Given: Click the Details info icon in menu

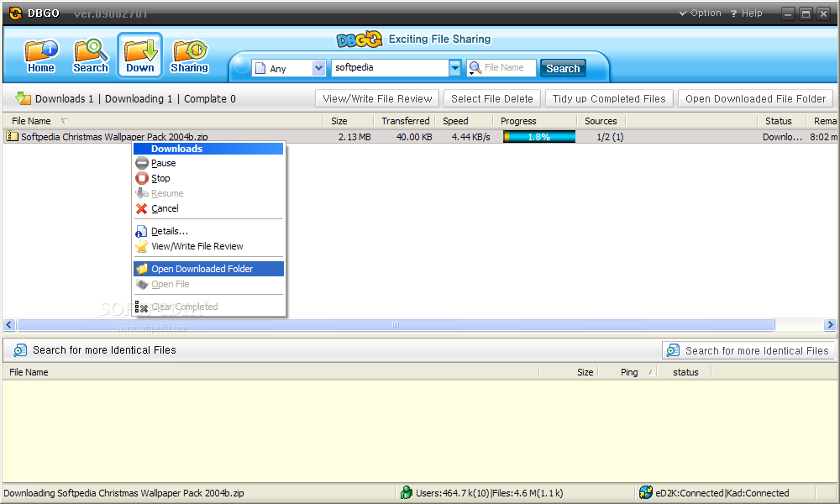Looking at the screenshot, I should (x=141, y=231).
